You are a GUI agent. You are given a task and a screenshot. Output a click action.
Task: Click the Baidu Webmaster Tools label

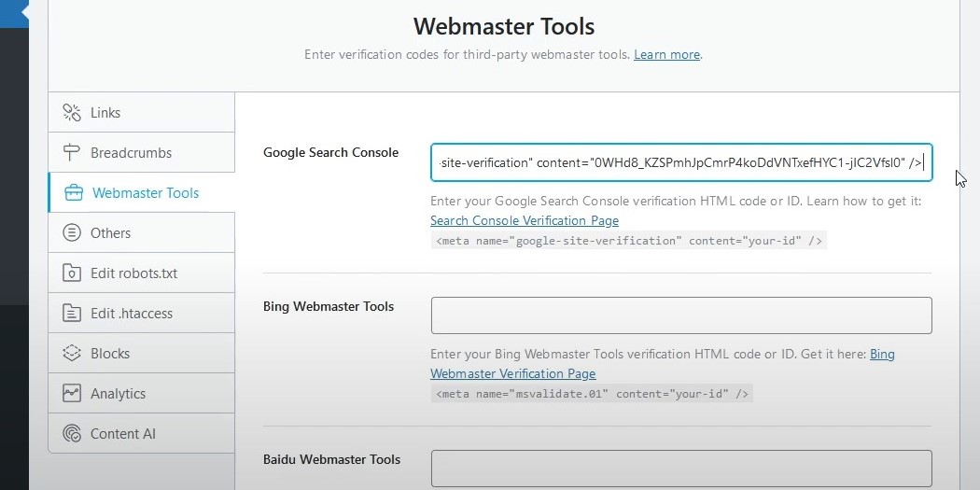[332, 459]
